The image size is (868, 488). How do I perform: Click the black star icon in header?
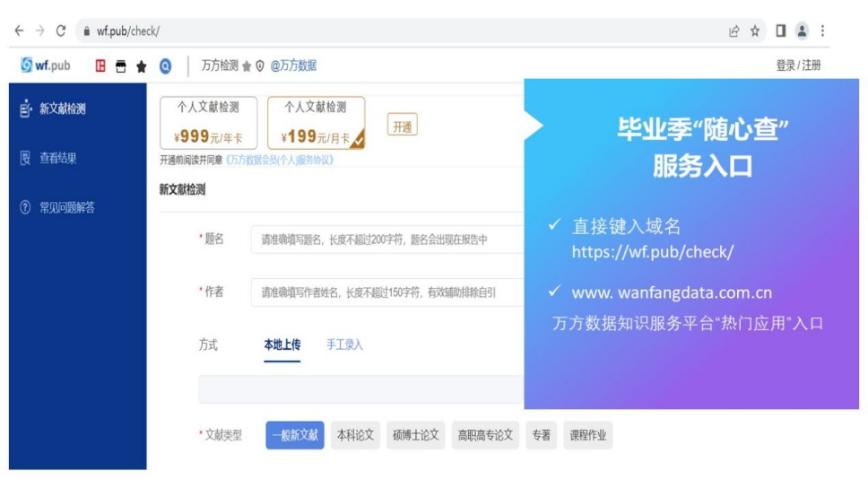coord(142,66)
